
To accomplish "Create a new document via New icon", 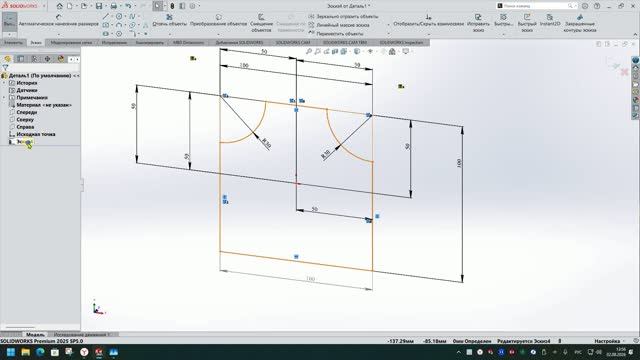I will (x=69, y=6).
